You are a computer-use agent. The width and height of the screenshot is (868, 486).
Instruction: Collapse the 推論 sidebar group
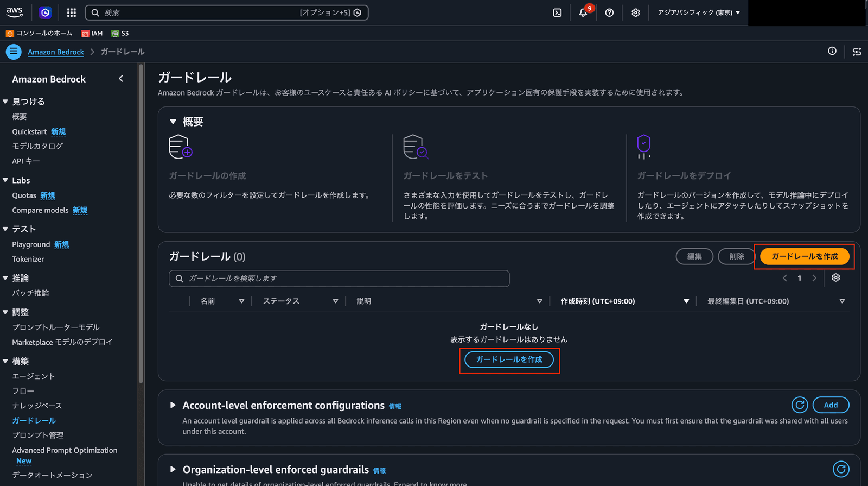[5, 278]
